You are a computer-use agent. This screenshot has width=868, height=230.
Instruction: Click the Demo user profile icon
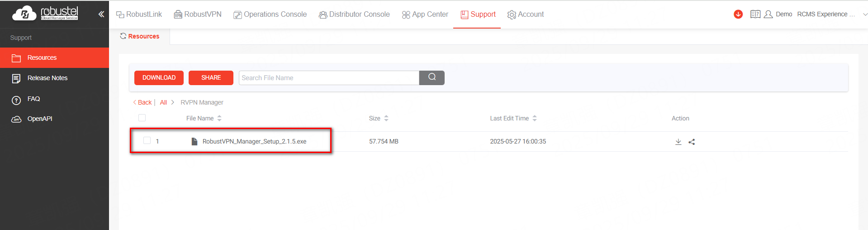(x=768, y=14)
